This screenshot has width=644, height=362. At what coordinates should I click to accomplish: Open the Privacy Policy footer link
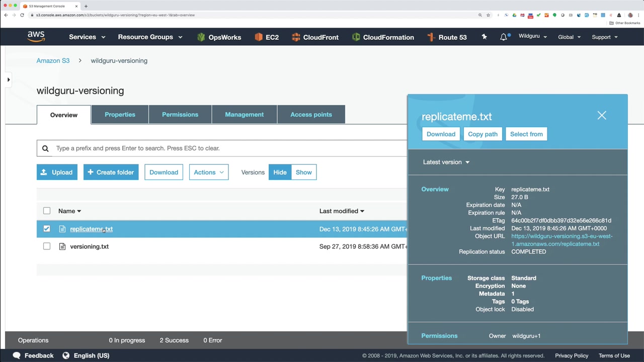coord(572,355)
